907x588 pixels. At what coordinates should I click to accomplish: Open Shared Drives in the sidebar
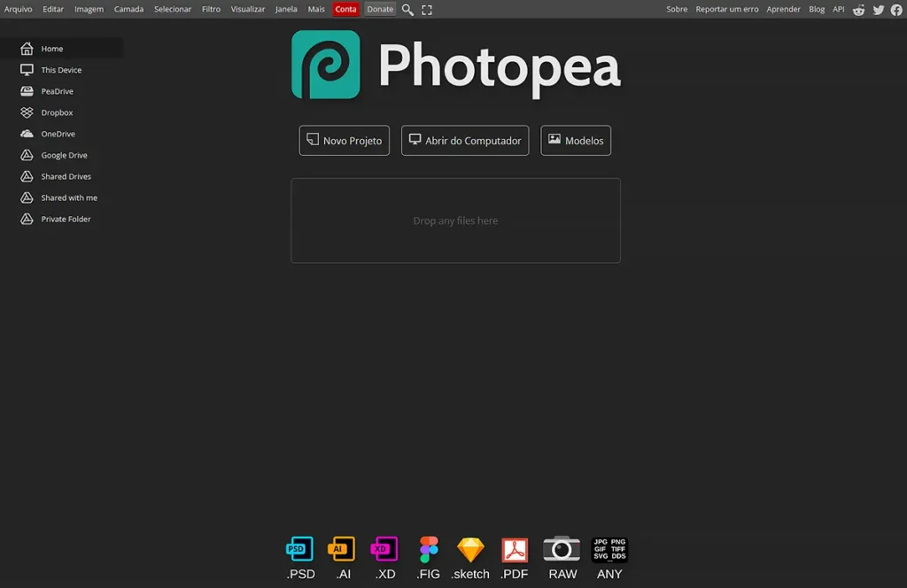coord(61,176)
